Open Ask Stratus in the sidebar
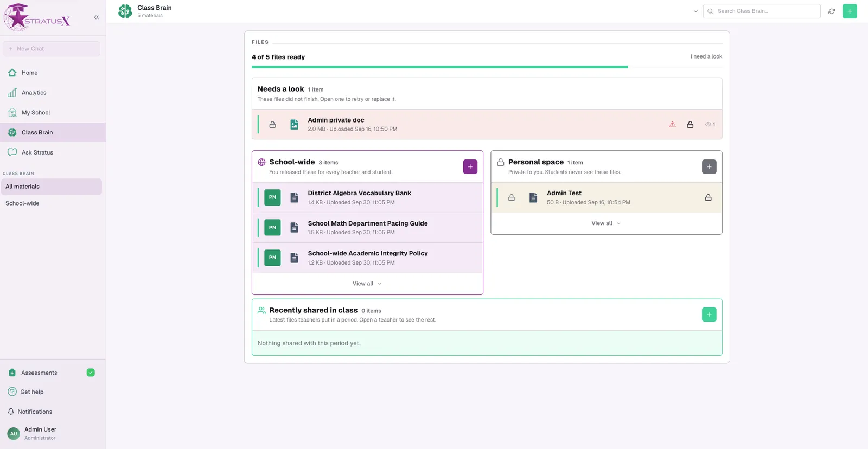The width and height of the screenshot is (868, 449). pos(53,152)
